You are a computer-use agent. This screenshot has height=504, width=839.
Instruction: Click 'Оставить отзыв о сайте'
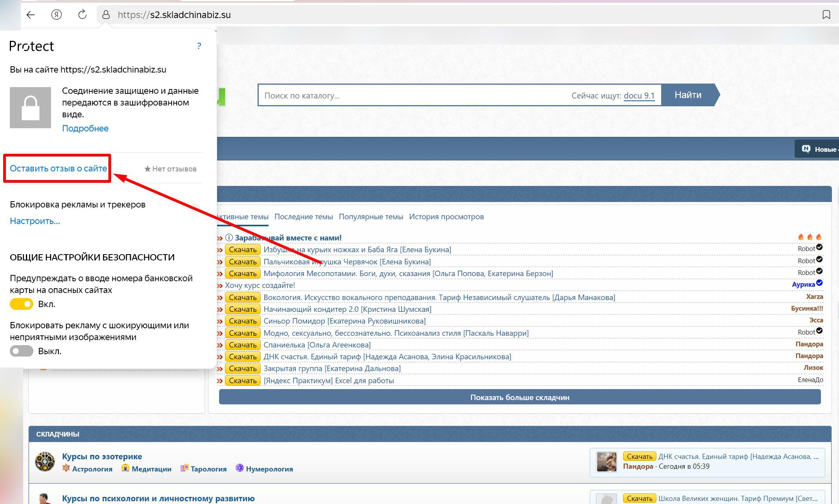[x=58, y=168]
